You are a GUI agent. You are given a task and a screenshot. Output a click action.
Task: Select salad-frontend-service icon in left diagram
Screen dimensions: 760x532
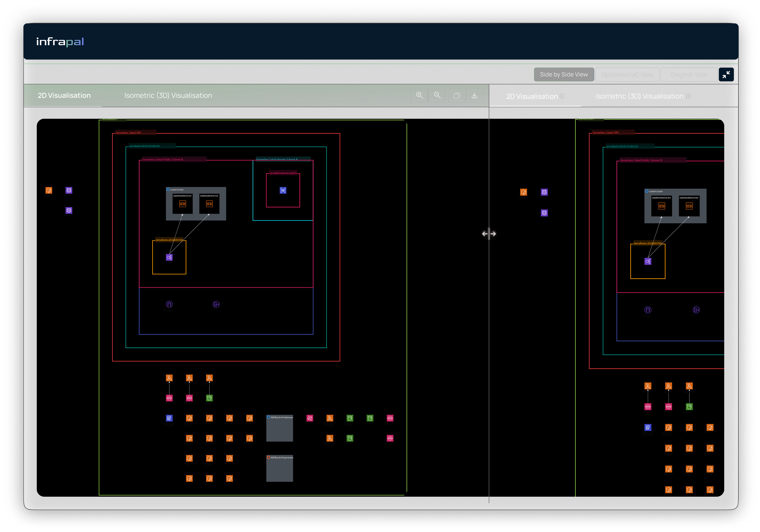(x=182, y=204)
